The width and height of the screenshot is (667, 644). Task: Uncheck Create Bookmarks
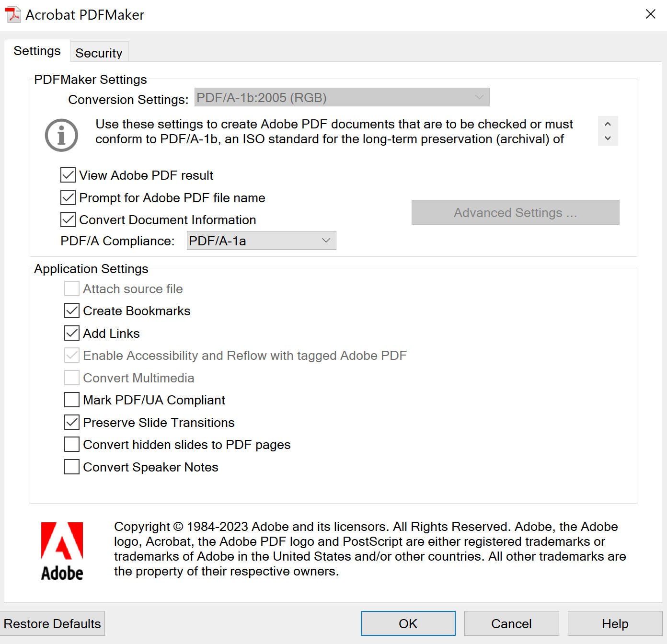[x=71, y=310]
